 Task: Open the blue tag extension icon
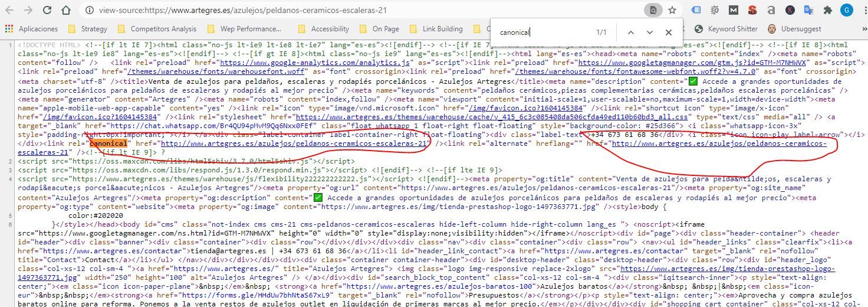[x=696, y=10]
